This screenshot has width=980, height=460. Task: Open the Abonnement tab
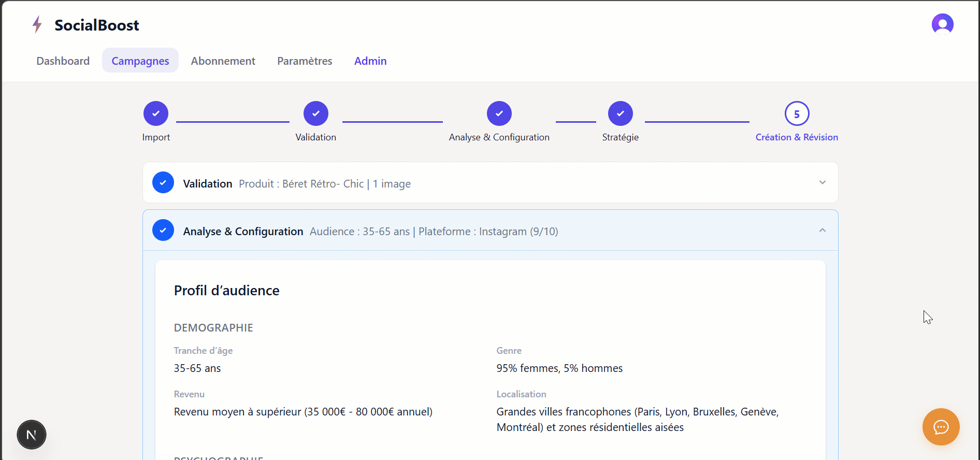(x=223, y=61)
